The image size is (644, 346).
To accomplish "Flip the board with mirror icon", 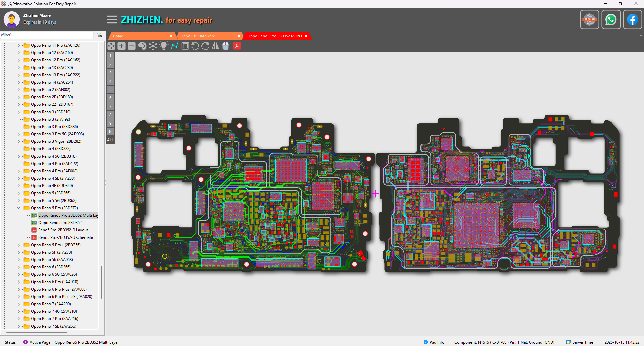I will [x=215, y=46].
